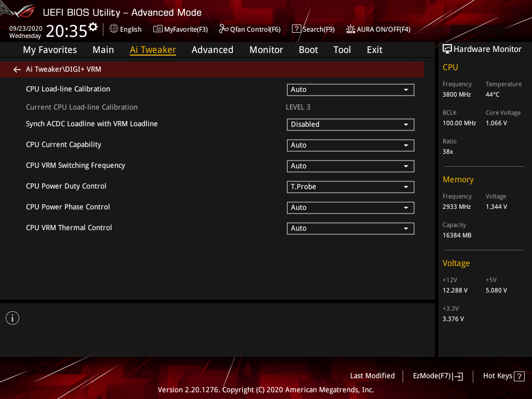The image size is (532, 399).
Task: Click the MyFavorite list icon
Action: [157, 29]
